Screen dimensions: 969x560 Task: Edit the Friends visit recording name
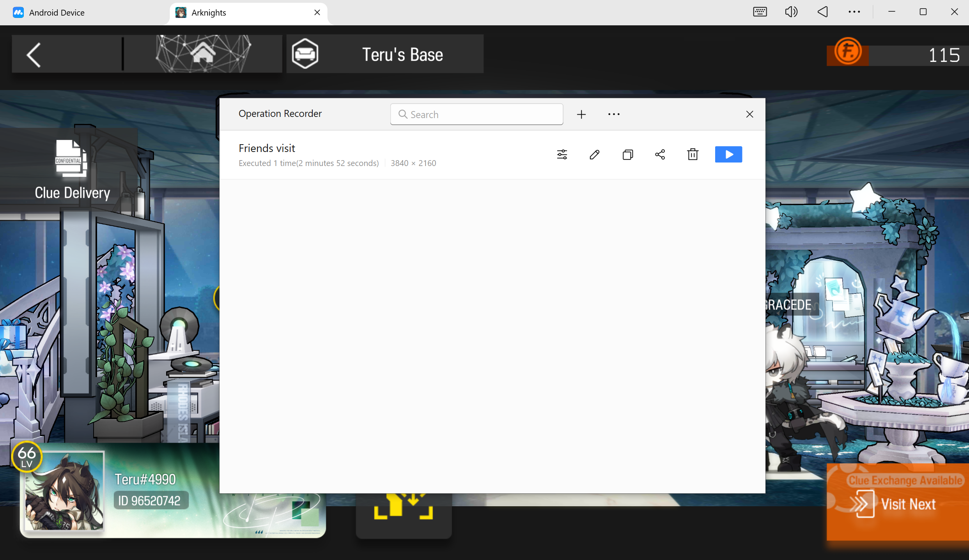coord(594,154)
